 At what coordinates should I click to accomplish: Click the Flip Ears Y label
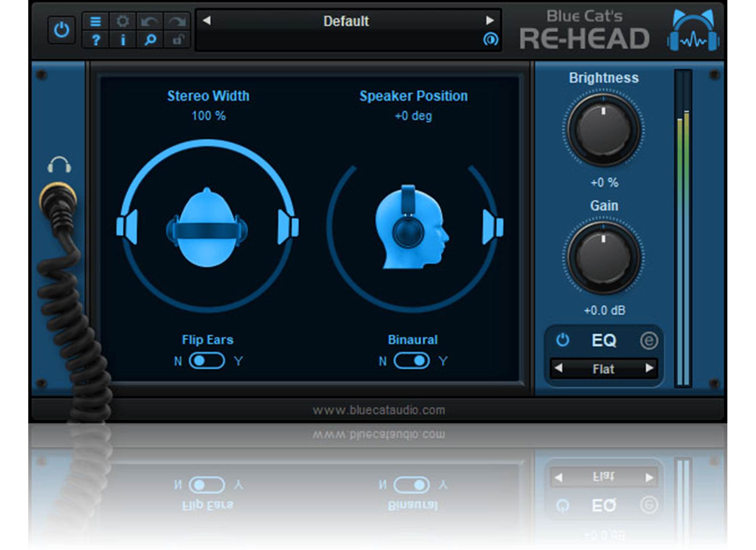(239, 361)
